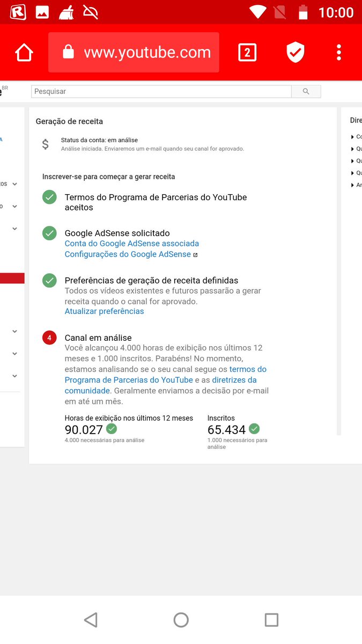Click Status da conta: em análise text

(99, 140)
